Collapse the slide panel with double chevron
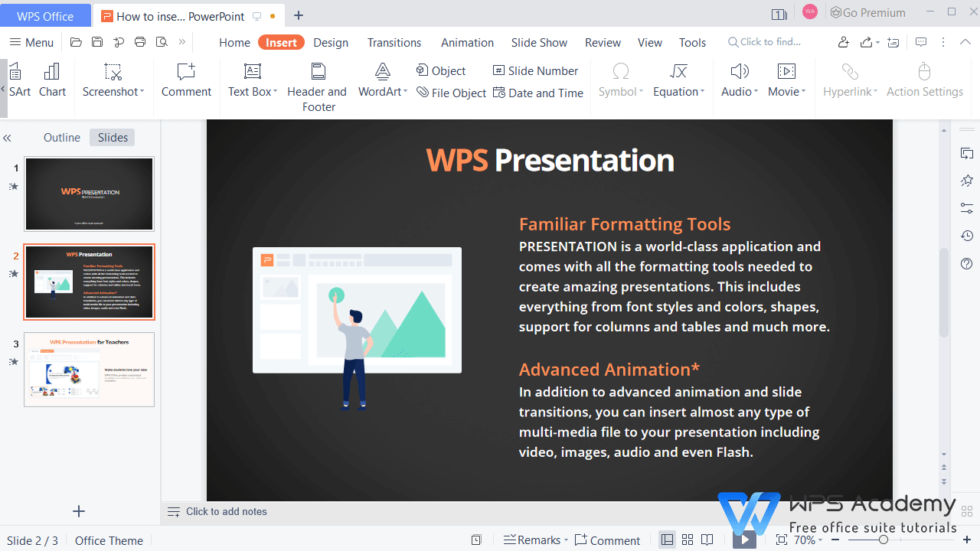 click(7, 139)
